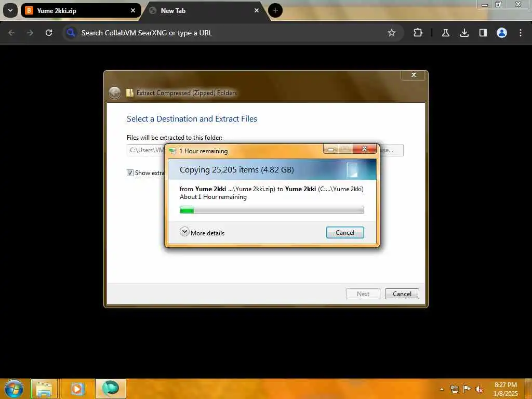Screen dimensions: 532x399
Task: Click the copy dialog title icon
Action: (x=172, y=151)
